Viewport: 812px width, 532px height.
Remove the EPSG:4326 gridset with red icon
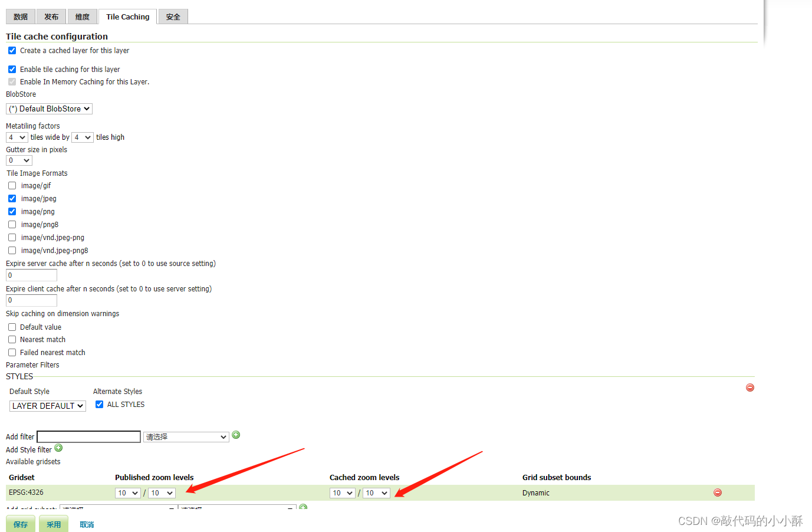pos(718,492)
